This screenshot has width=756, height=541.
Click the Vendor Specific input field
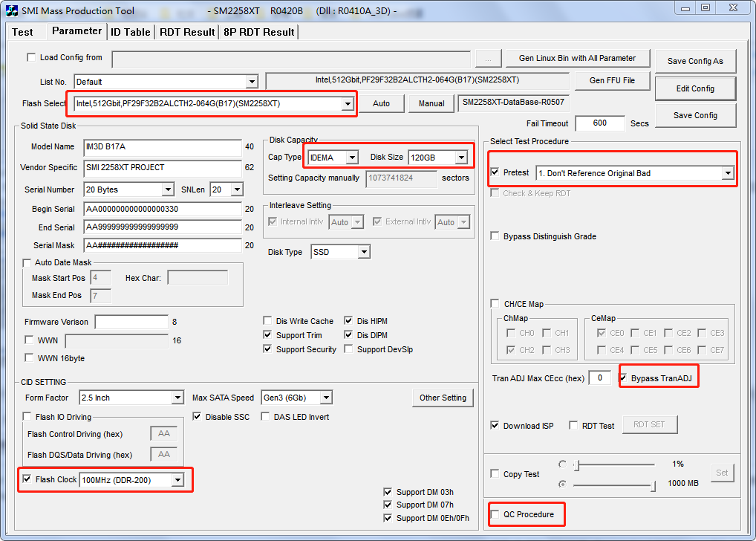pyautogui.click(x=163, y=167)
